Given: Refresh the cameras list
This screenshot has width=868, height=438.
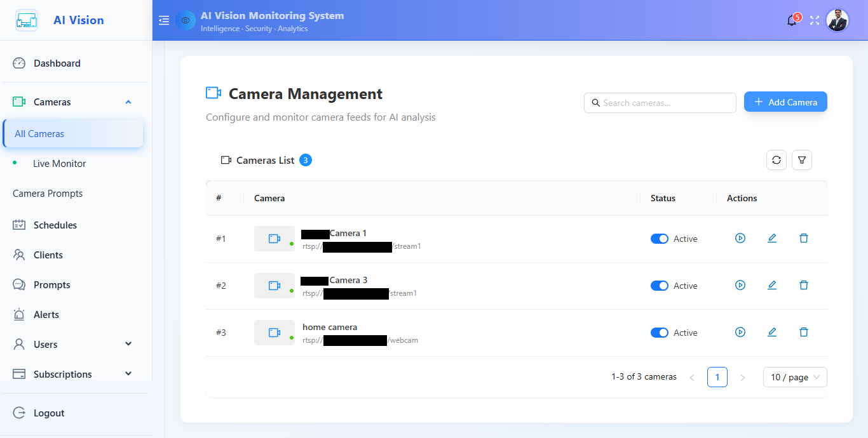Looking at the screenshot, I should tap(776, 160).
